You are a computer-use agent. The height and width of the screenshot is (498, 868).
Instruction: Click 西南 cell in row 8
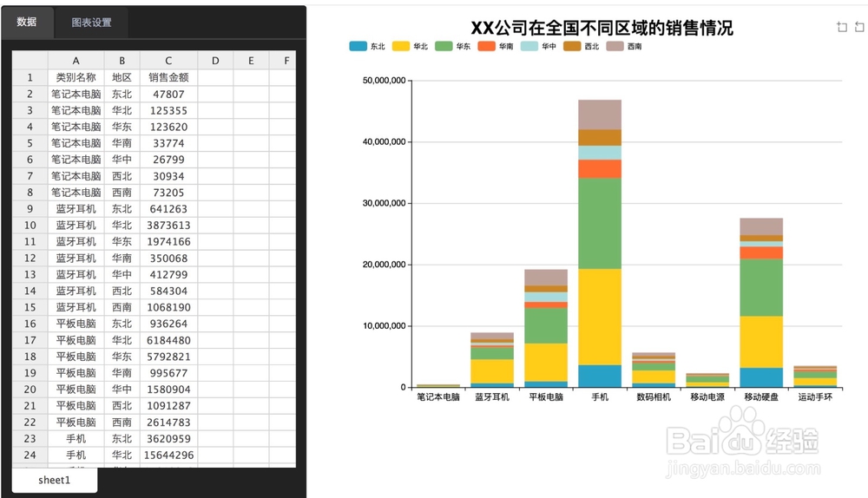(122, 193)
